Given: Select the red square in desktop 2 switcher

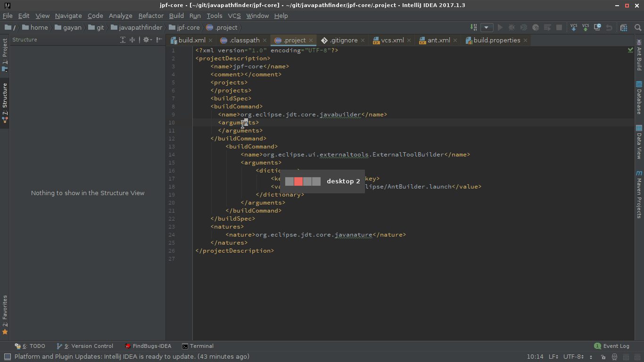Looking at the screenshot, I should 298,181.
